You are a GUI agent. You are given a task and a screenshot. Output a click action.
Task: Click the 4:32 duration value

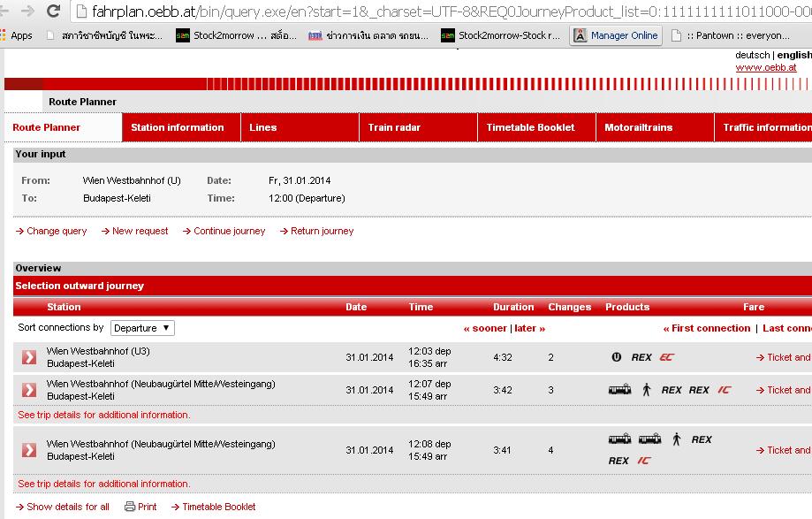click(503, 357)
